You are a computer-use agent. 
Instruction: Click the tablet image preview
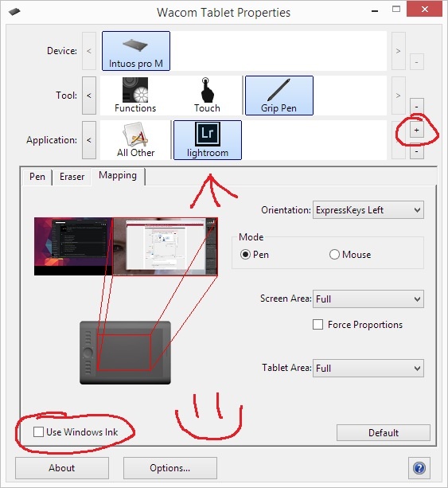tap(125, 353)
